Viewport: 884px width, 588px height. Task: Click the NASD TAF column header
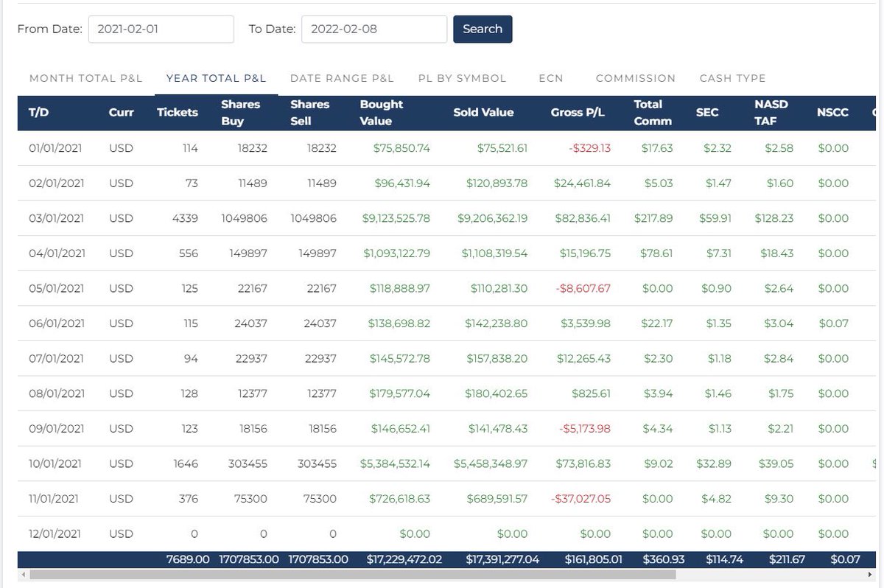(771, 113)
